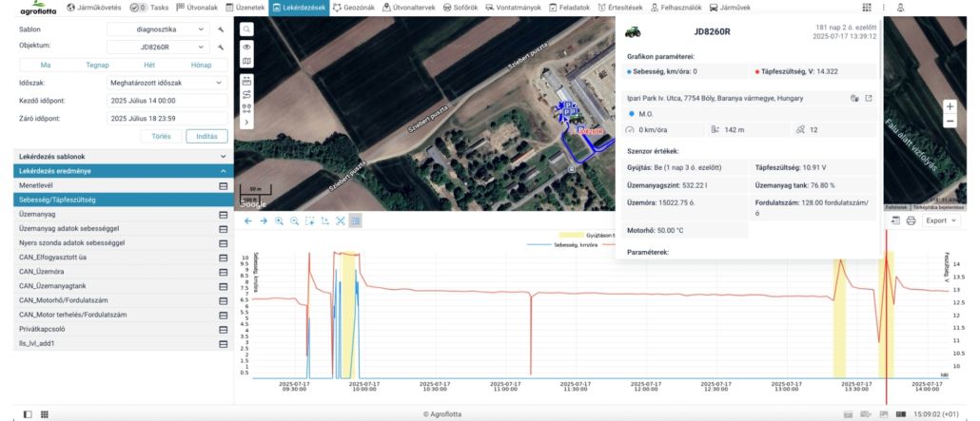
Task: Zoom in the map with plus button
Action: (950, 106)
